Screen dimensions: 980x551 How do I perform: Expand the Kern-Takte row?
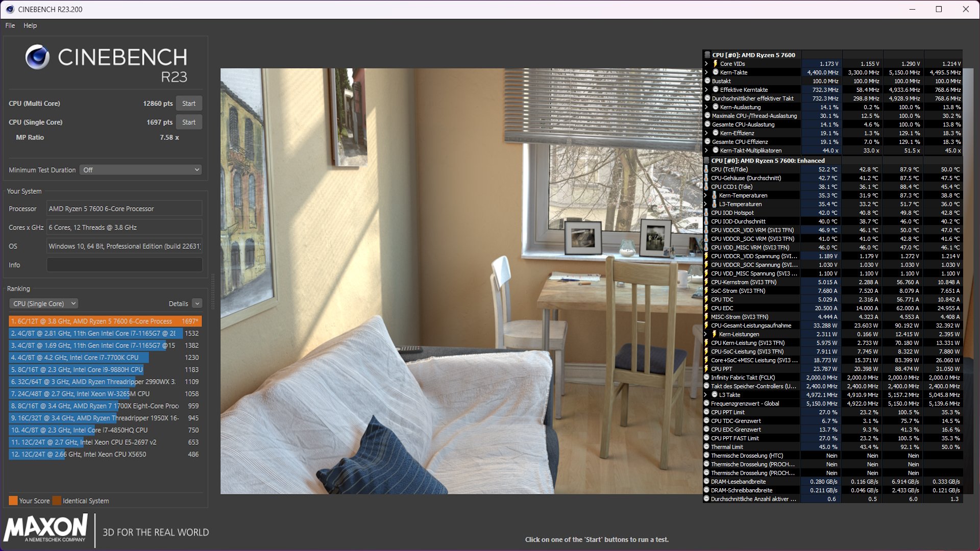[x=706, y=72]
